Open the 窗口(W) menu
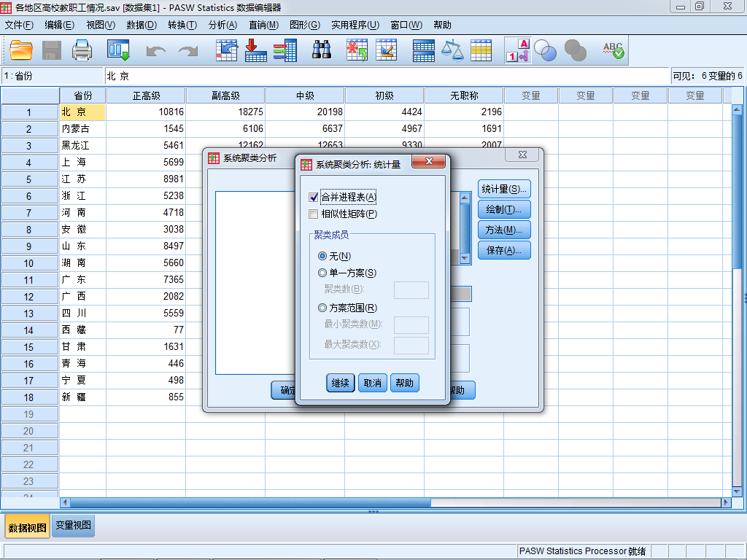Screen dimensions: 747x560 point(406,26)
